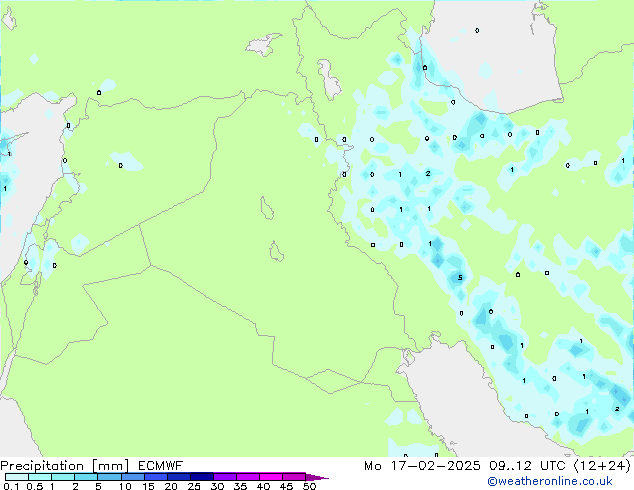Image resolution: width=634 pixels, height=490 pixels.
Task: Click the legend label '30'
Action: [x=217, y=486]
